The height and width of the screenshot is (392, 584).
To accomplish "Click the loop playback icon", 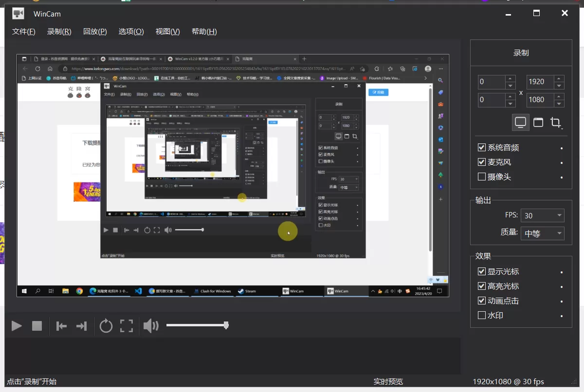I will point(106,326).
